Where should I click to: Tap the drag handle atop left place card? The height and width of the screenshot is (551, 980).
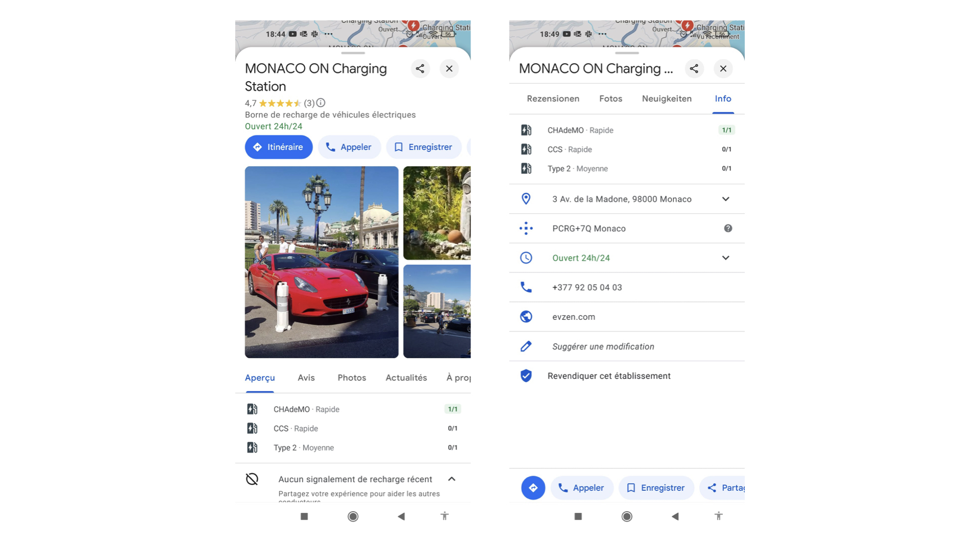353,53
